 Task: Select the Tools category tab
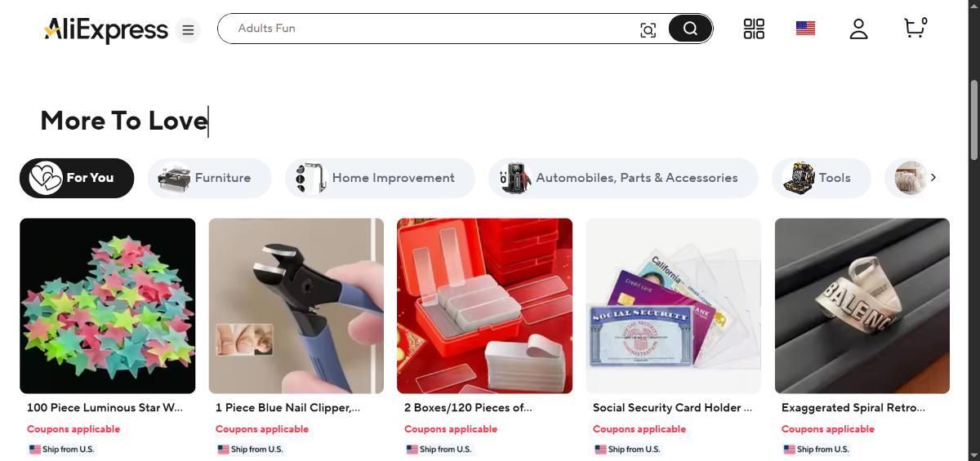coord(822,178)
